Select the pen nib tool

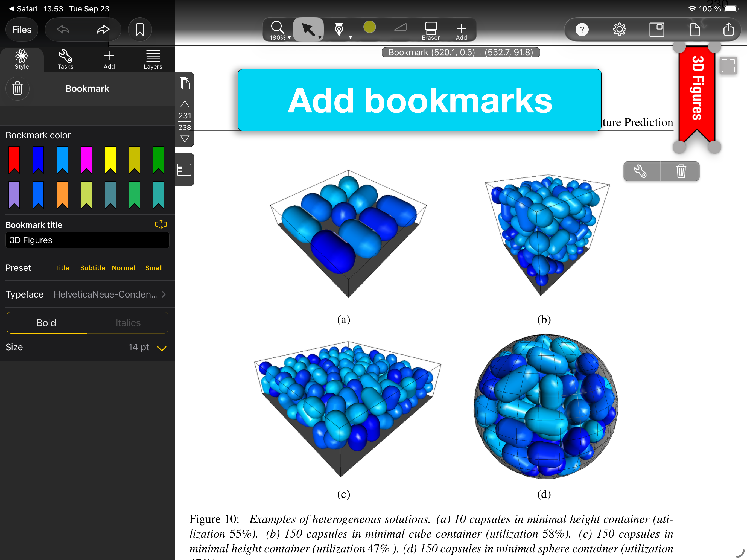tap(339, 30)
